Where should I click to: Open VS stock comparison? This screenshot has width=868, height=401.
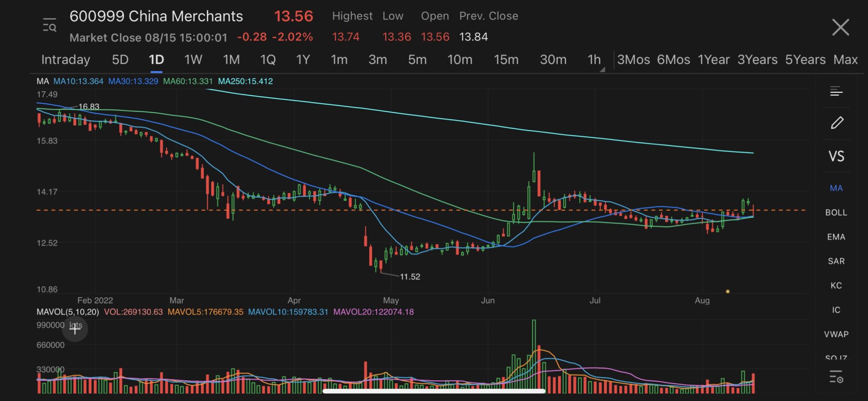pyautogui.click(x=836, y=156)
